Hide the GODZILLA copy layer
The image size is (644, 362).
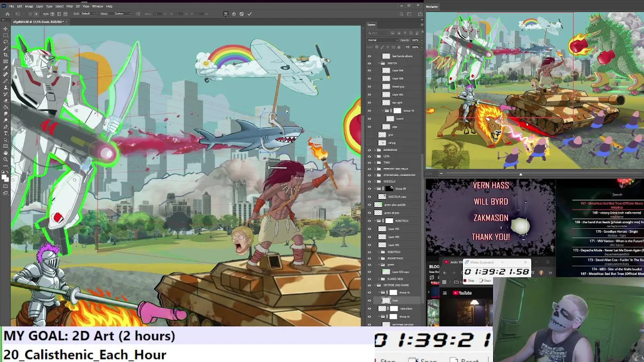click(x=369, y=197)
